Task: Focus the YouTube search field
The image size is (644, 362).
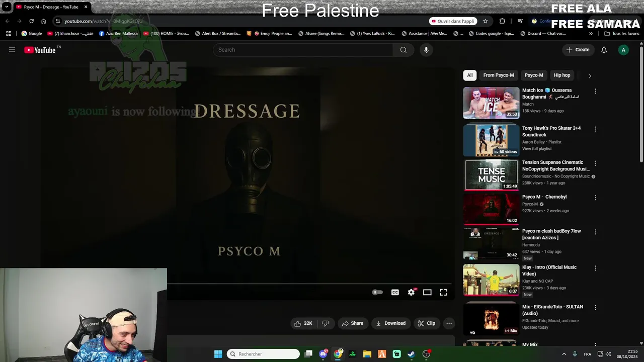Action: point(303,50)
